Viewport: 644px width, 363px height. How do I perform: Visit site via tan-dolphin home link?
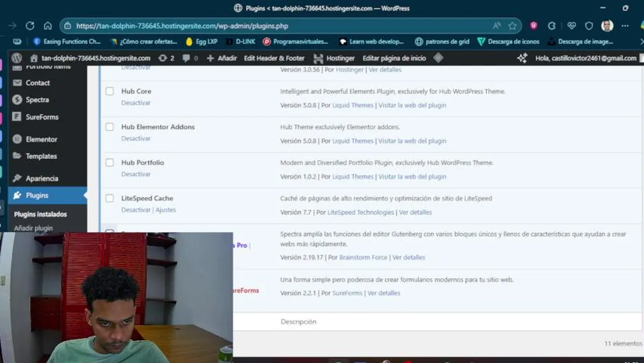pos(90,58)
